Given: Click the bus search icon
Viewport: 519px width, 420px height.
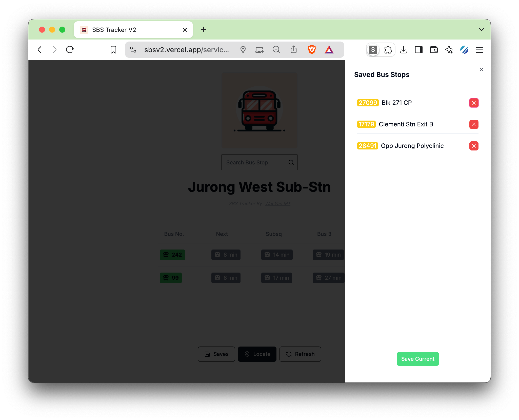Looking at the screenshot, I should (x=291, y=162).
